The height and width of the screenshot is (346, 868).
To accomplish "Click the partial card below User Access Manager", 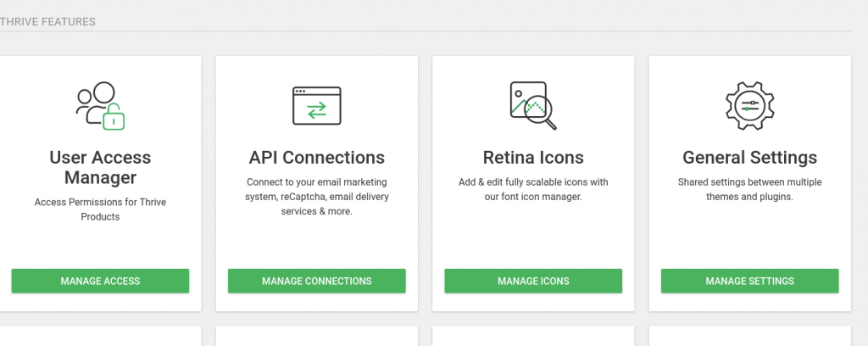I will tap(100, 336).
